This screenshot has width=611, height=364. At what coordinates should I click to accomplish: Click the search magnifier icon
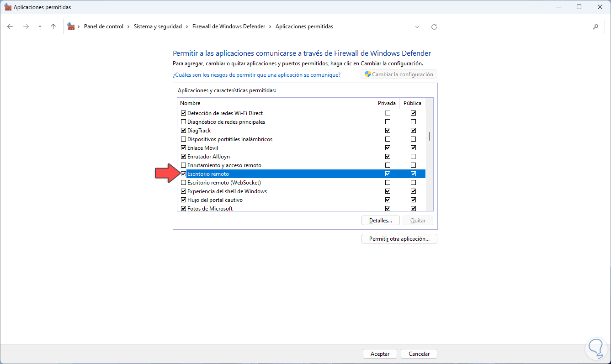(595, 26)
